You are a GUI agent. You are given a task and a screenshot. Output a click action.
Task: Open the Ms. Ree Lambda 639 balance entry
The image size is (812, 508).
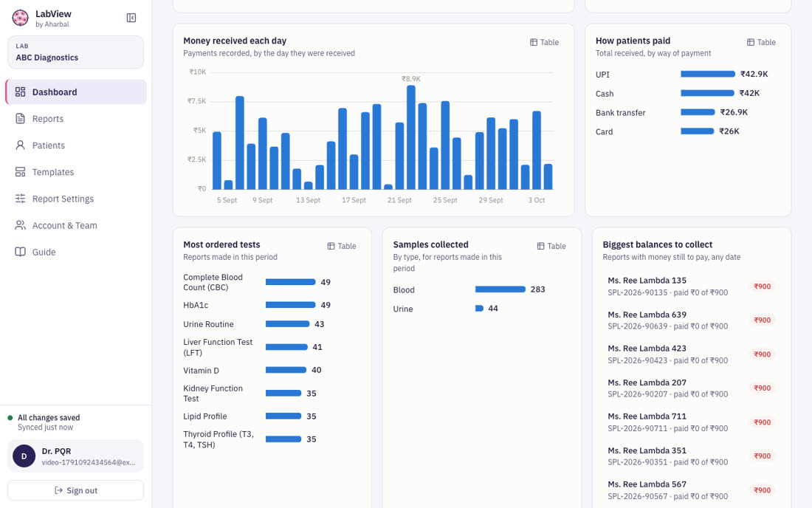(692, 320)
